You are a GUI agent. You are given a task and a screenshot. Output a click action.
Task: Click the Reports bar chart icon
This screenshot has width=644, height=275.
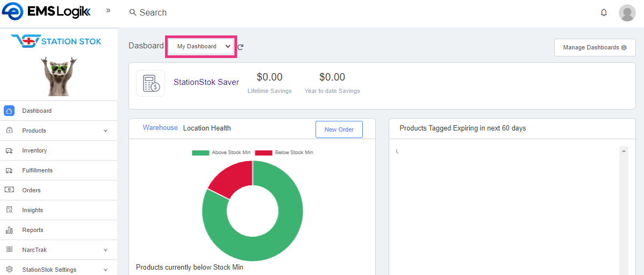tap(10, 230)
